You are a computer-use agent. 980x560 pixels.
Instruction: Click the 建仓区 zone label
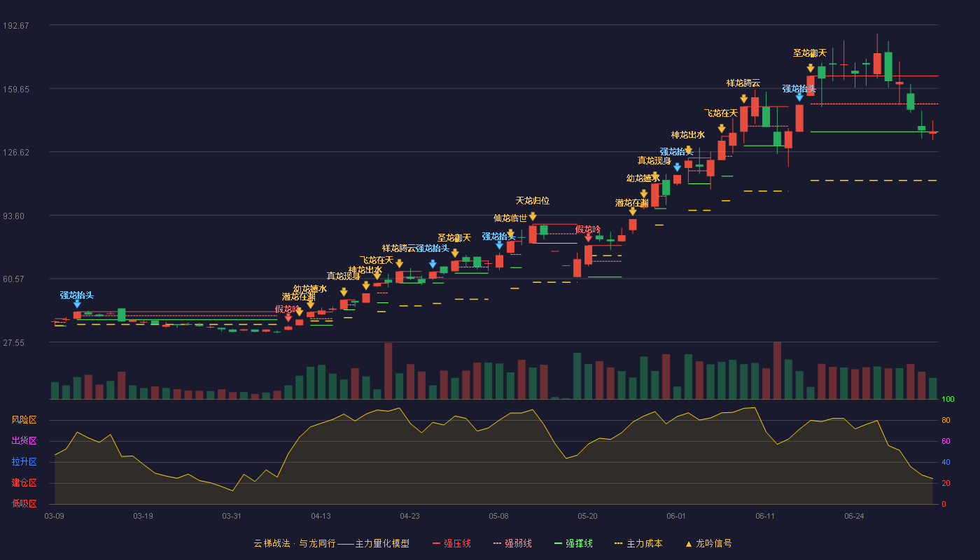[24, 483]
